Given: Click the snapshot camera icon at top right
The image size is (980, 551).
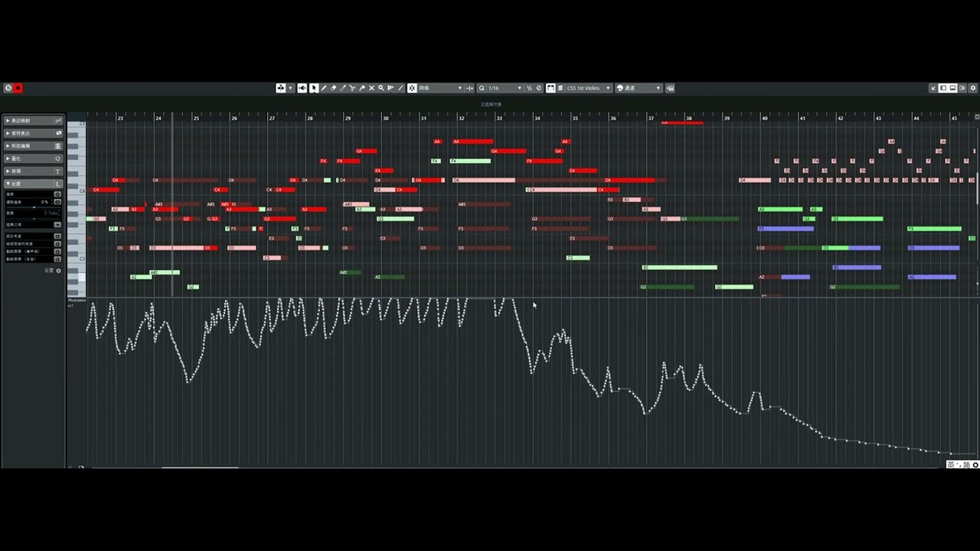Looking at the screenshot, I should [962, 88].
